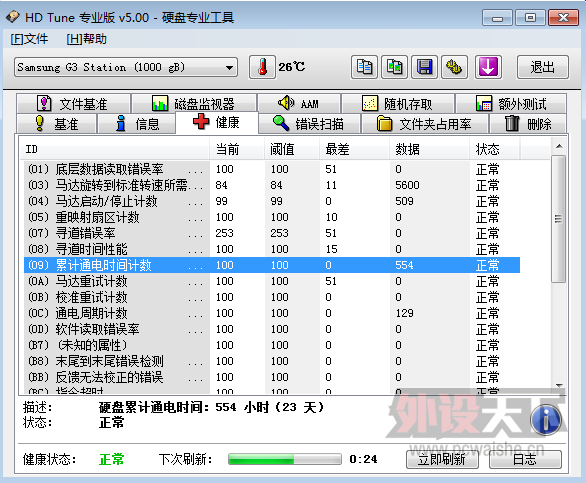Image resolution: width=586 pixels, height=483 pixels.
Task: Click the 下次刷新 green progress bar
Action: tap(285, 459)
